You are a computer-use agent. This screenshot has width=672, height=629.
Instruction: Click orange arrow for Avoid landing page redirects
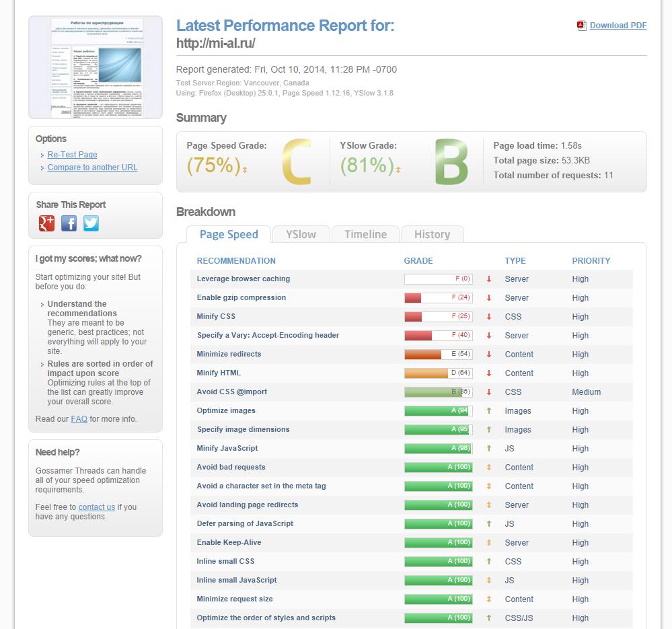coord(489,505)
